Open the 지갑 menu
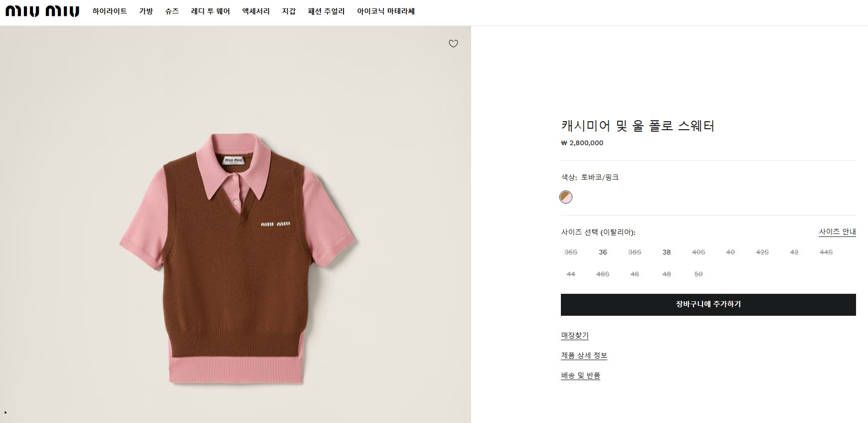The height and width of the screenshot is (423, 868). 289,11
